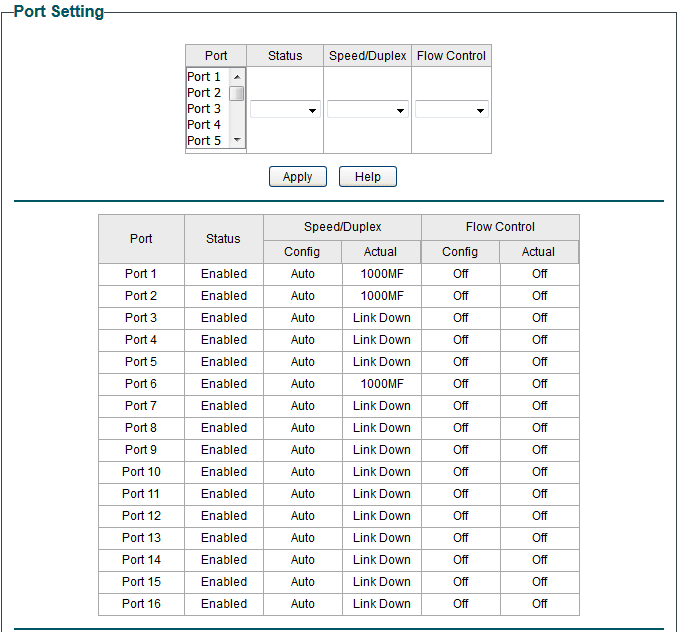Click the port list scroll up arrow

237,77
